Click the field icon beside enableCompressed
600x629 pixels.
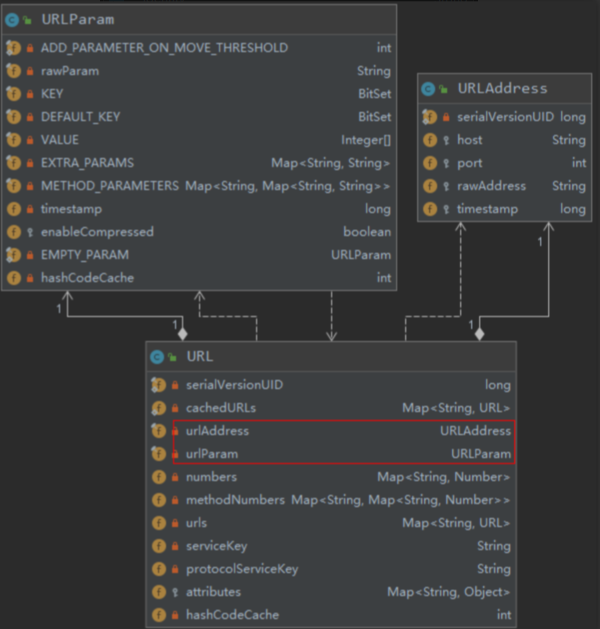14,232
